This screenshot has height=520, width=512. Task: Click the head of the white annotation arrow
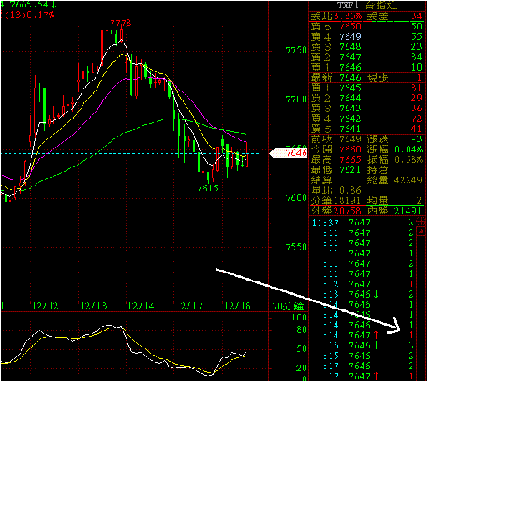tap(394, 326)
